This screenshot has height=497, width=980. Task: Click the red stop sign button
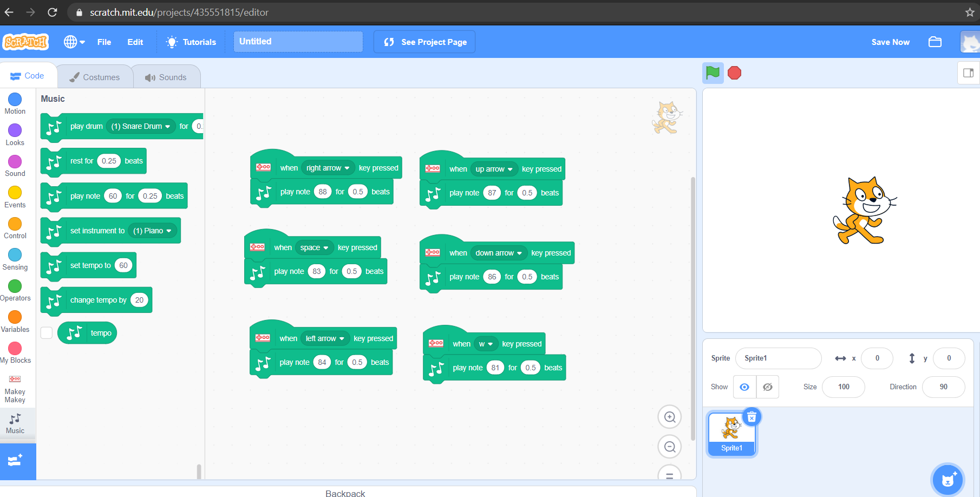pyautogui.click(x=735, y=73)
